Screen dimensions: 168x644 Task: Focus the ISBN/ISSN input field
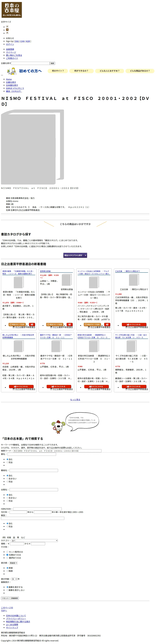tap(37, 509)
